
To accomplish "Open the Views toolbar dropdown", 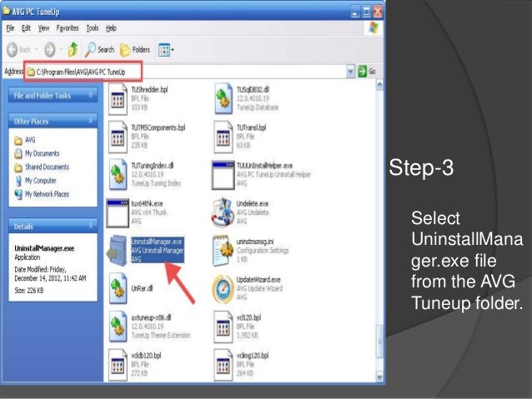I will tap(166, 50).
